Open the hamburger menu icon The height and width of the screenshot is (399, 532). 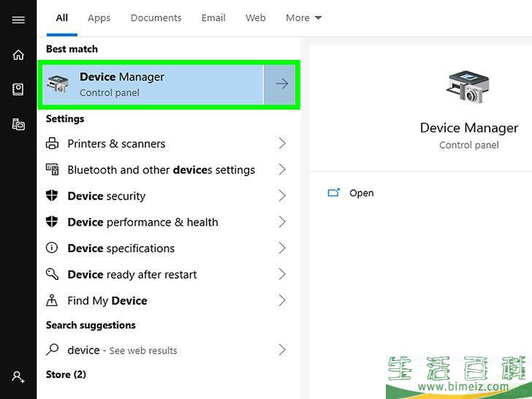click(x=18, y=20)
